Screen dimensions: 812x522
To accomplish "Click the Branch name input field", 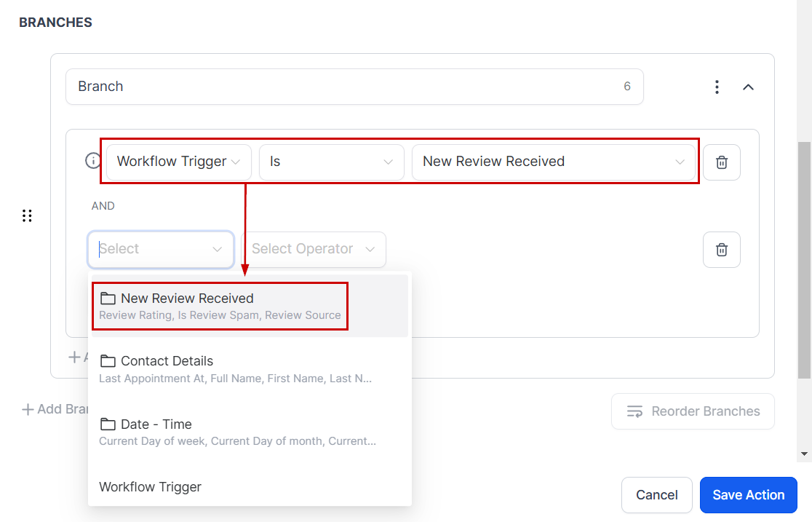I will 342,87.
